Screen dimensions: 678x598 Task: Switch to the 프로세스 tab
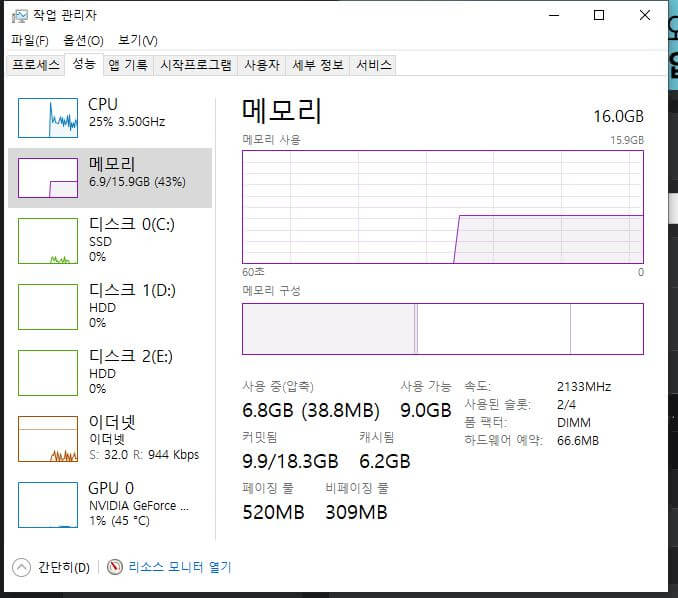click(36, 65)
